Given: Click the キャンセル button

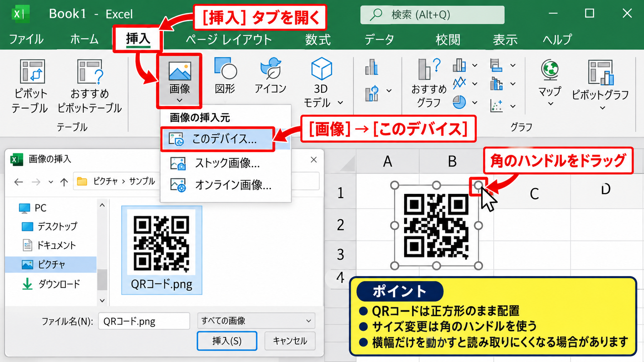Looking at the screenshot, I should 290,341.
